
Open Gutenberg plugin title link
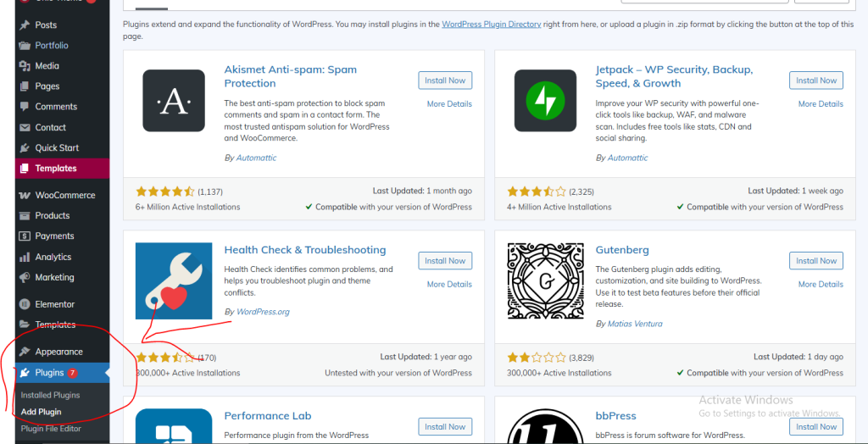pyautogui.click(x=622, y=250)
